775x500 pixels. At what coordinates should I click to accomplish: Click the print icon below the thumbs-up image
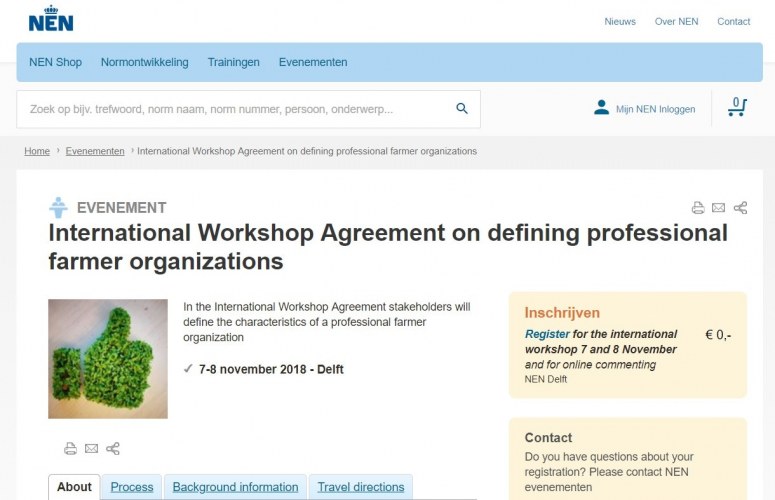[x=71, y=449]
